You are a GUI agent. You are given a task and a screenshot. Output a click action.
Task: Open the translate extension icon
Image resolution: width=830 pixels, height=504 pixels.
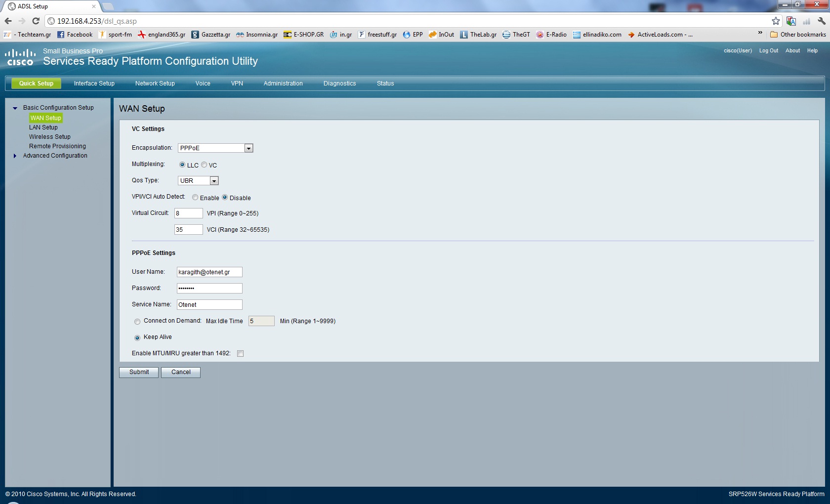(x=791, y=21)
